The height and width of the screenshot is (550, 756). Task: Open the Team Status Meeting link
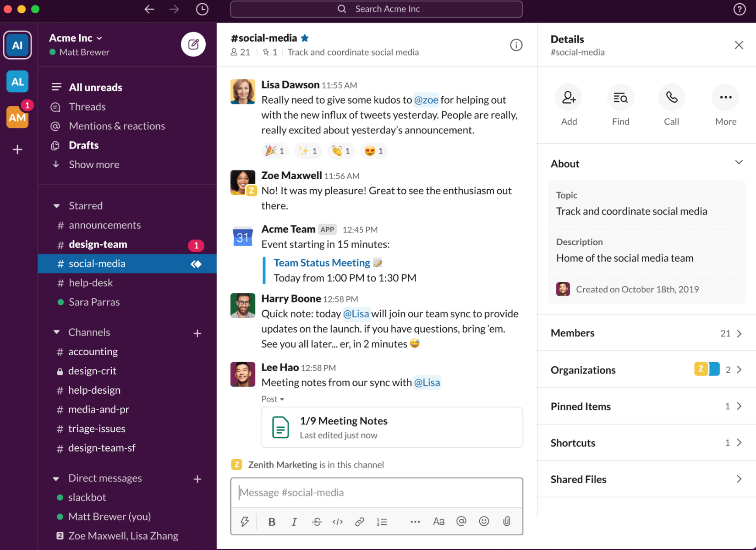(x=322, y=263)
